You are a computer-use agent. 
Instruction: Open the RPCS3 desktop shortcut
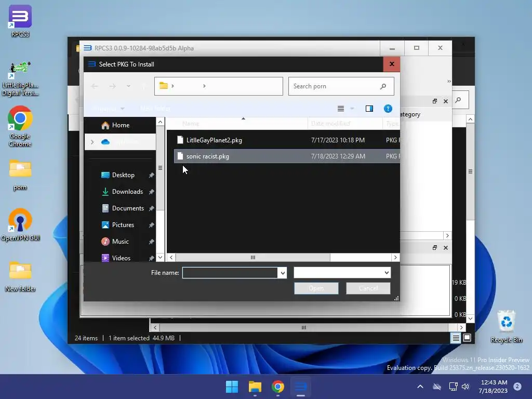pyautogui.click(x=20, y=21)
